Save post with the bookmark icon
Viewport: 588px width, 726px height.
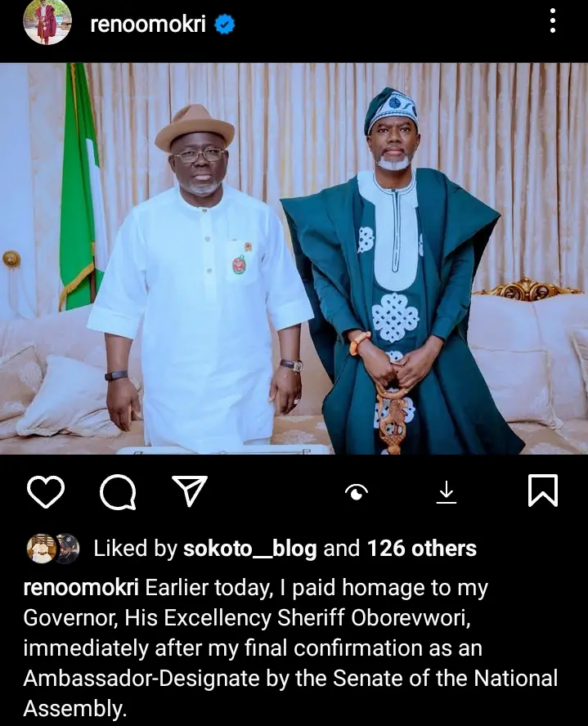point(542,491)
